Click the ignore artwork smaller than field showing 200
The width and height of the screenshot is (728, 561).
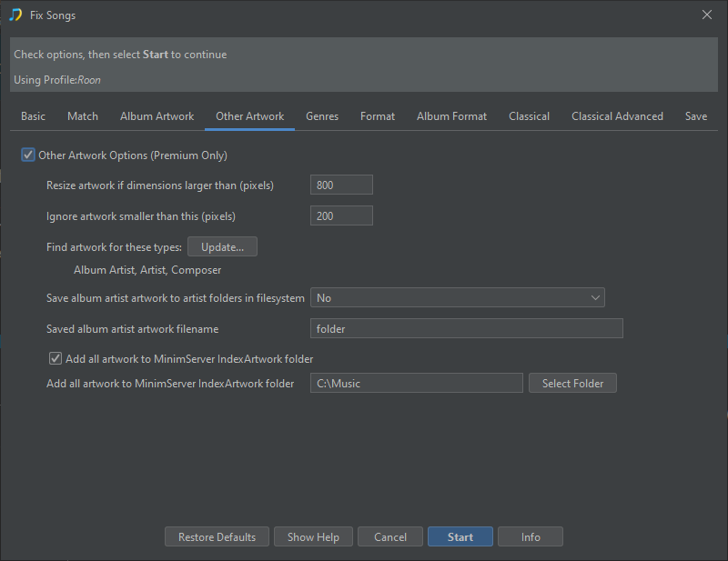341,215
